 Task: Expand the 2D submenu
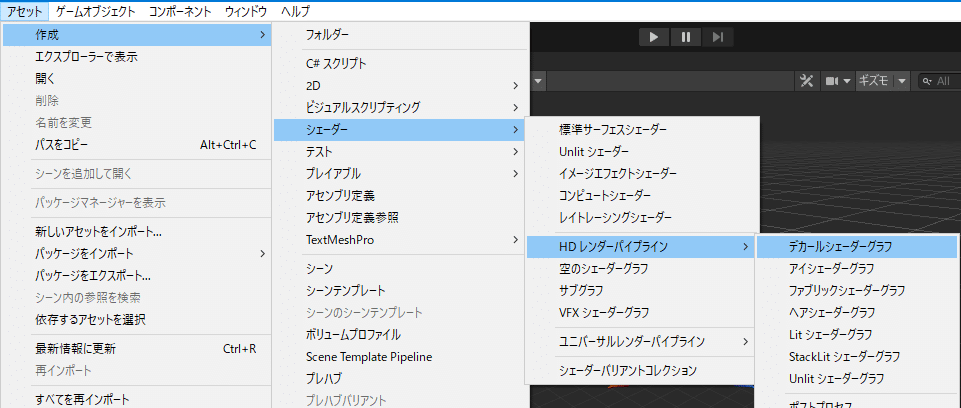(400, 85)
